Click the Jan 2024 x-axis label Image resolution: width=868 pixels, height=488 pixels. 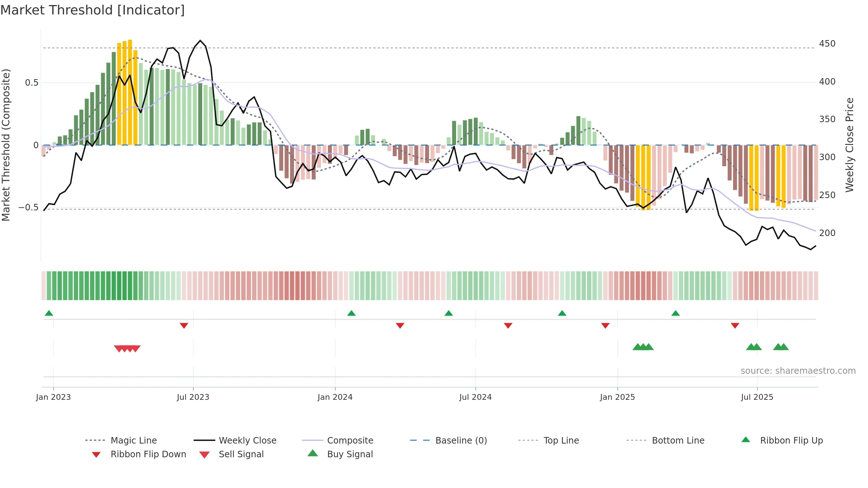[335, 397]
